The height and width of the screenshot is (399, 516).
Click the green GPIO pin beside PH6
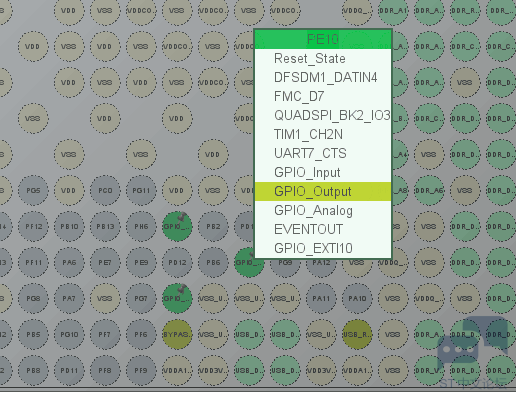pyautogui.click(x=177, y=226)
